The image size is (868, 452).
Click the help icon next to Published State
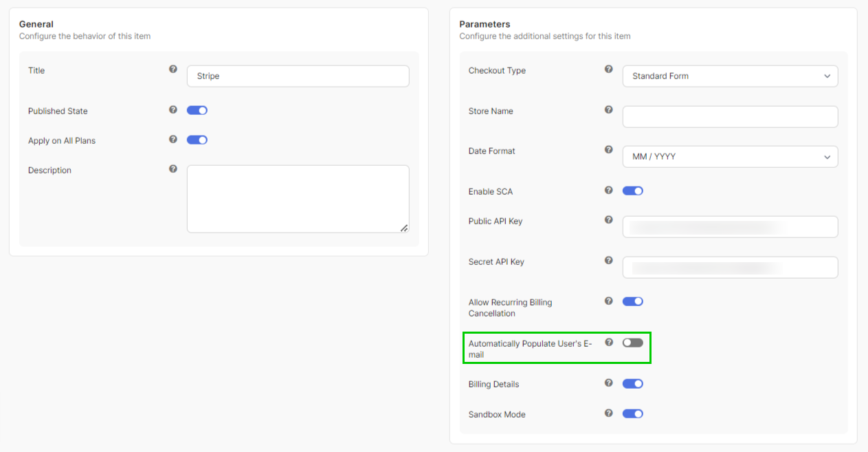pyautogui.click(x=173, y=110)
